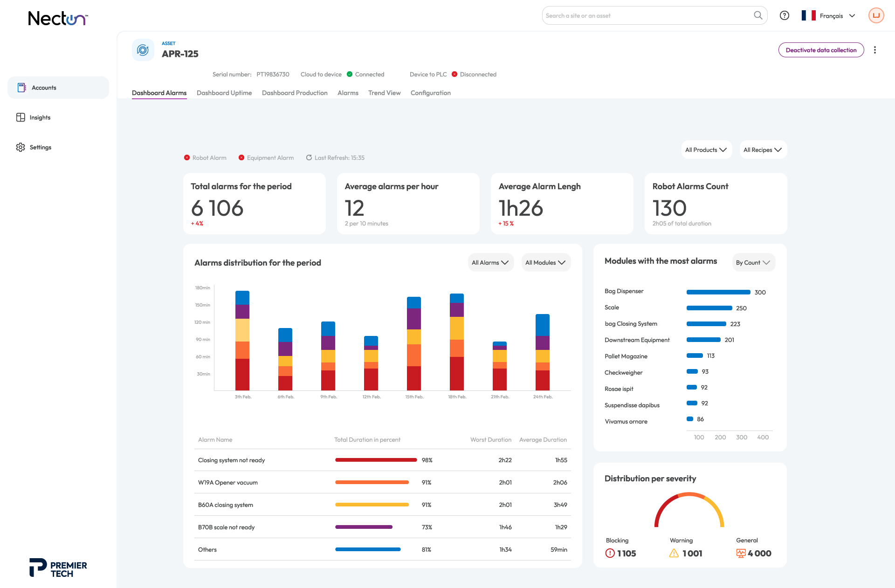This screenshot has width=895, height=588.
Task: Open the Trend View tab
Action: tap(384, 93)
